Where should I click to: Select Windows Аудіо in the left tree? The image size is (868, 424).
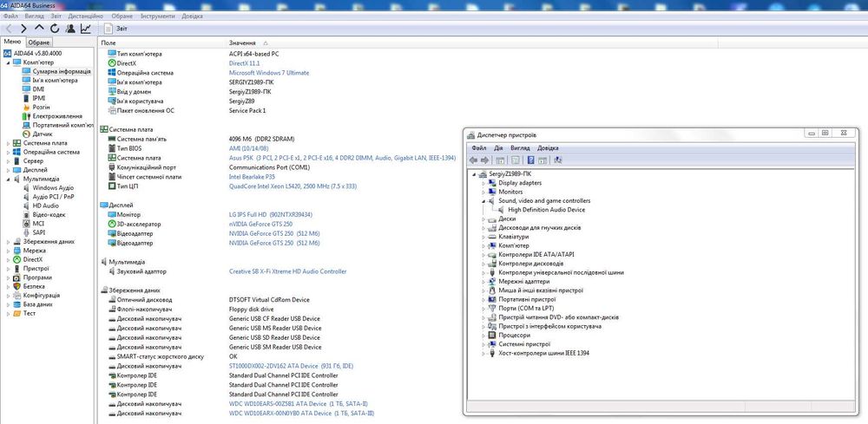tap(53, 188)
